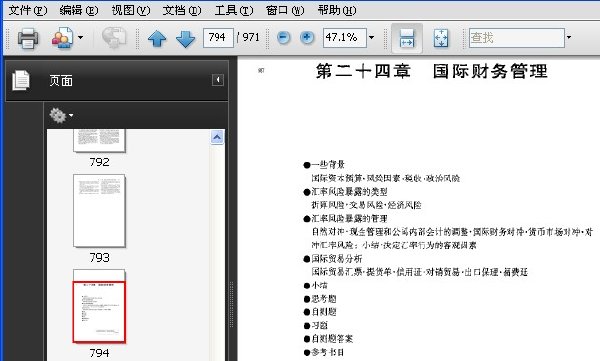The width and height of the screenshot is (600, 361).
Task: Toggle fit width scrolling mode icon
Action: (407, 38)
